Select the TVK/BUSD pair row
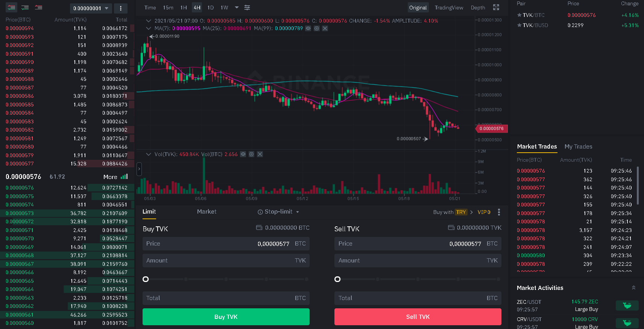Viewport: 644px width, 329px height. click(577, 25)
